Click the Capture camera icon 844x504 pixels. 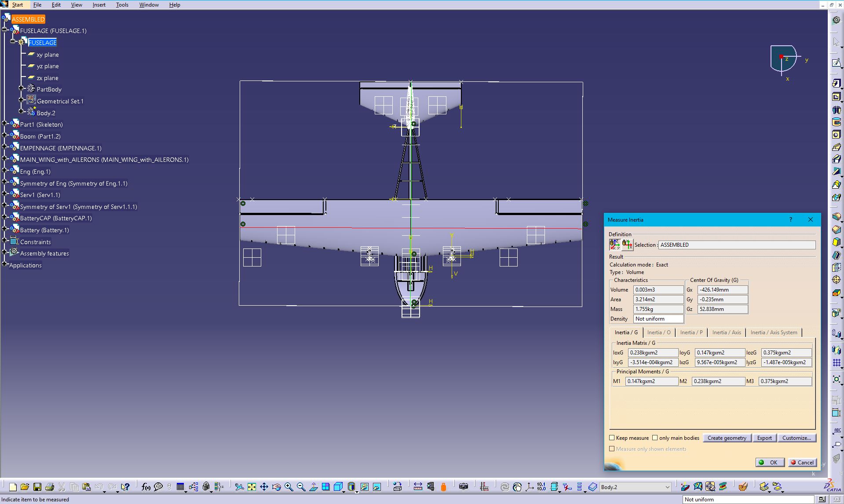(x=464, y=486)
